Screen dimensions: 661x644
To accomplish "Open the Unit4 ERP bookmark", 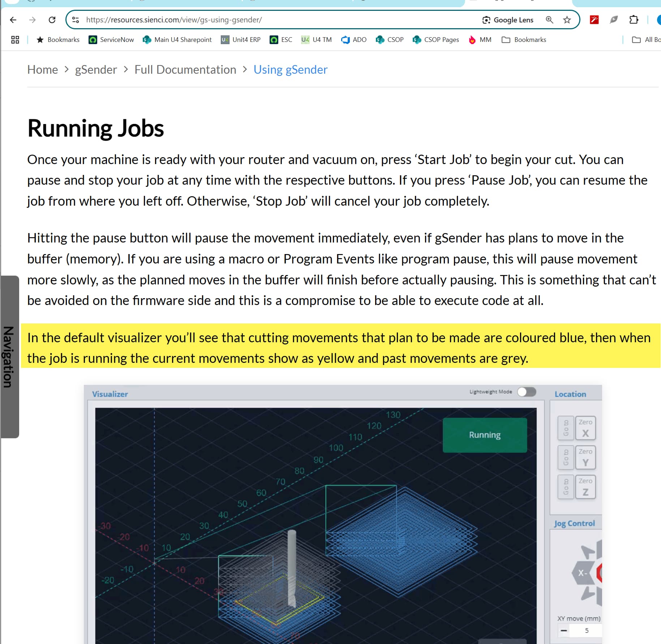I will [x=241, y=40].
